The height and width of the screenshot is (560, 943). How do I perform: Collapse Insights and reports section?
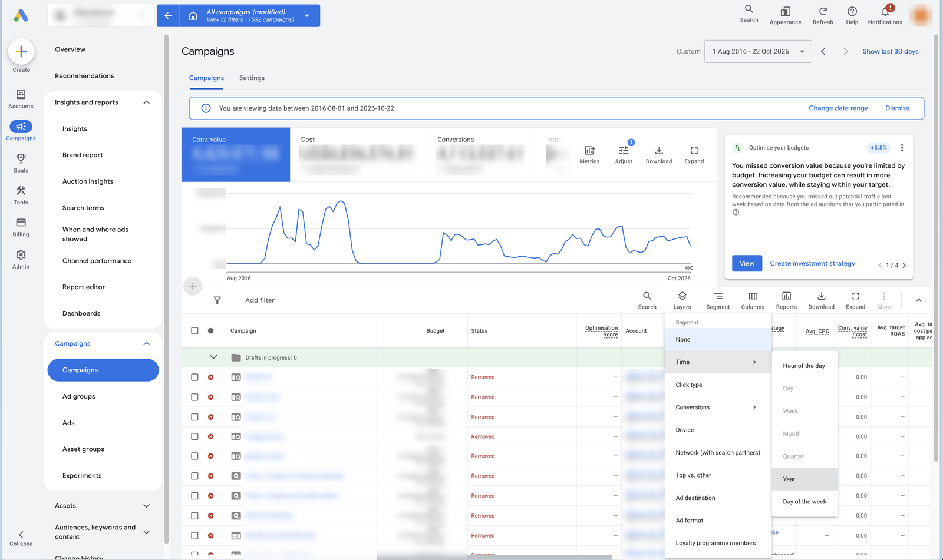coord(147,102)
